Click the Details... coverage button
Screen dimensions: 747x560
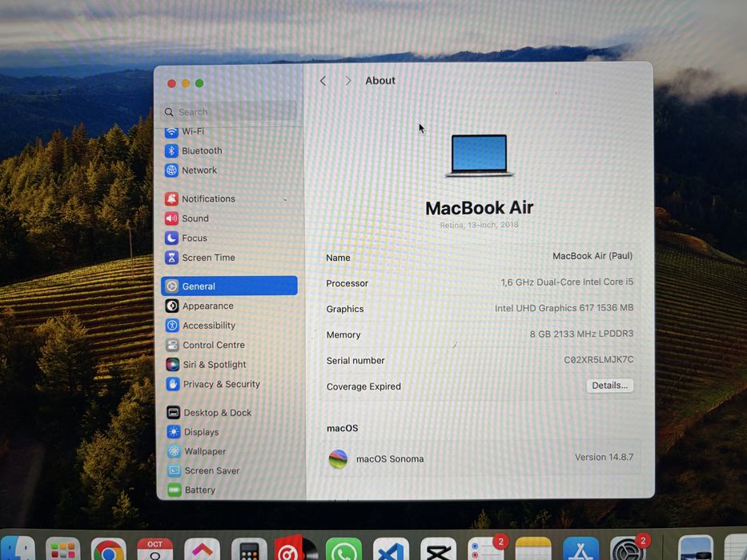coord(610,386)
